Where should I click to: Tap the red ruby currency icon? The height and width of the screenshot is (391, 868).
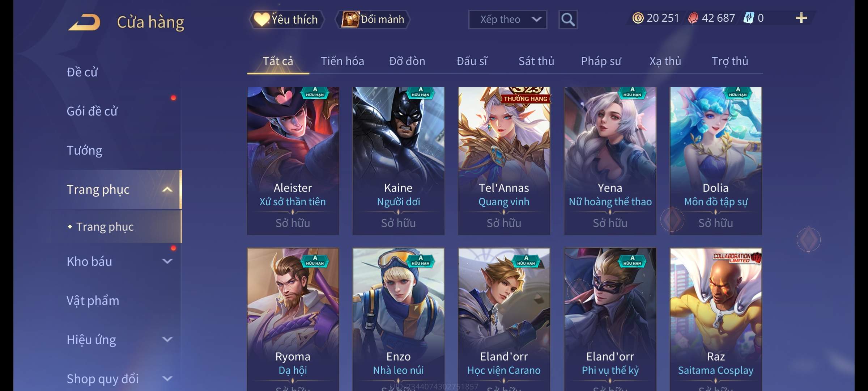pos(693,18)
